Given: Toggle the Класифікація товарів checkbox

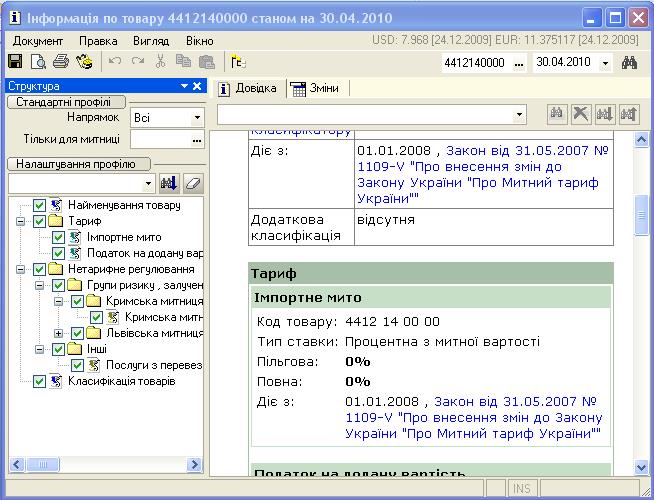Looking at the screenshot, I should [39, 381].
